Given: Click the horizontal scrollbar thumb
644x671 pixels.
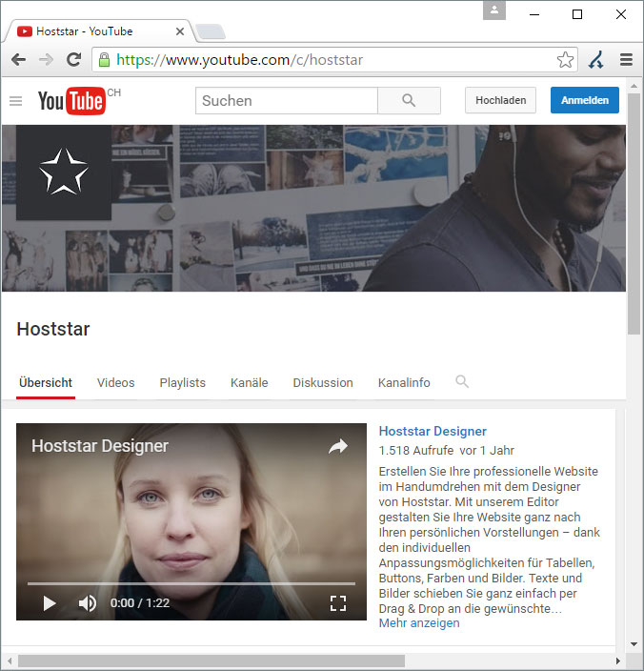Looking at the screenshot, I should point(211,661).
